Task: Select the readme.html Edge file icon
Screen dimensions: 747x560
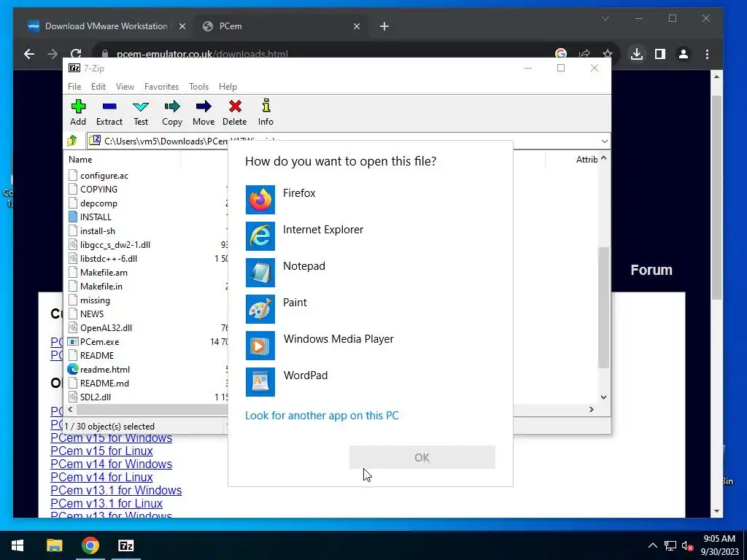Action: 73,370
